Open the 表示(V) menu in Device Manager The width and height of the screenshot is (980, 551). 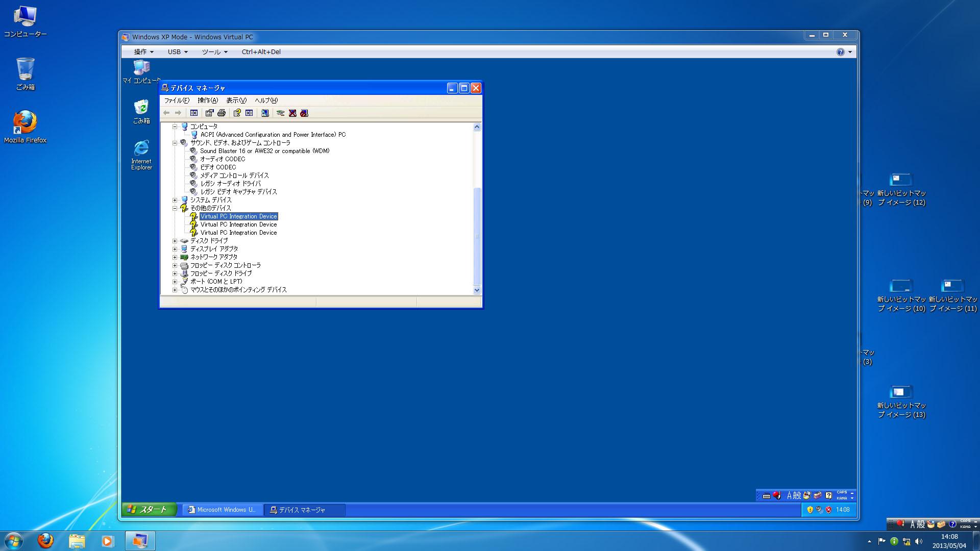point(236,101)
